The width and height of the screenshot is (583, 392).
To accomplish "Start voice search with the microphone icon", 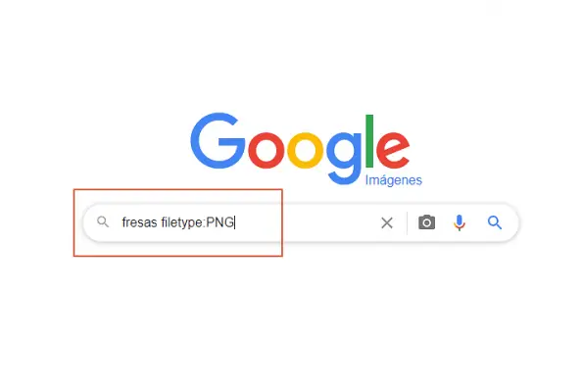I will [460, 222].
